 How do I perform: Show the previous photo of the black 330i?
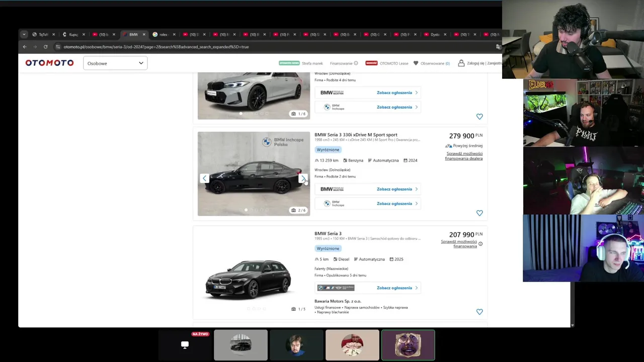(x=204, y=178)
